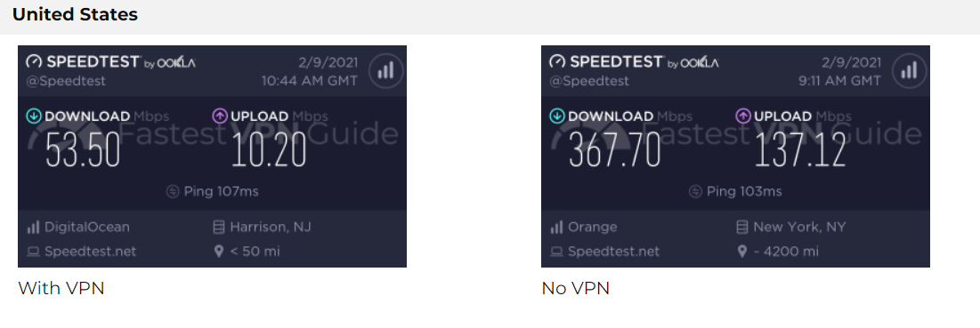
Task: Click the SPEEDTEST by Ookla logo in left card
Action: [110, 61]
